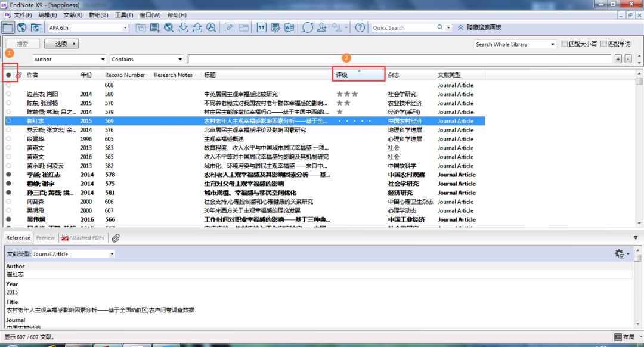Open the 文件(F) menu
The width and height of the screenshot is (644, 347).
tap(23, 15)
